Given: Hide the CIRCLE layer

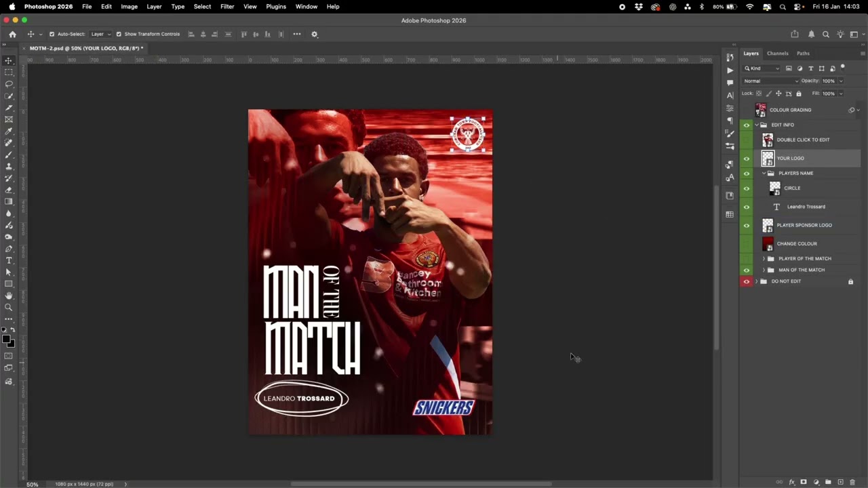Looking at the screenshot, I should [x=747, y=188].
